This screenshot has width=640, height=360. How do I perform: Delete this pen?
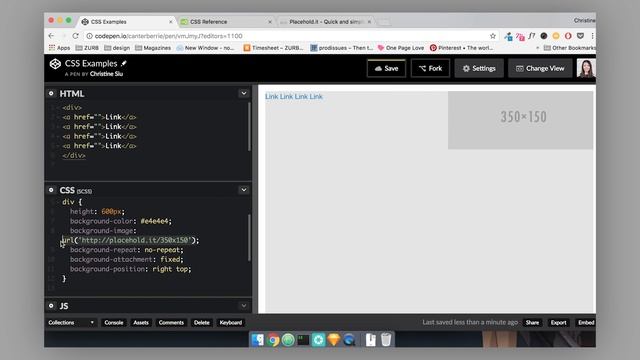coord(202,322)
